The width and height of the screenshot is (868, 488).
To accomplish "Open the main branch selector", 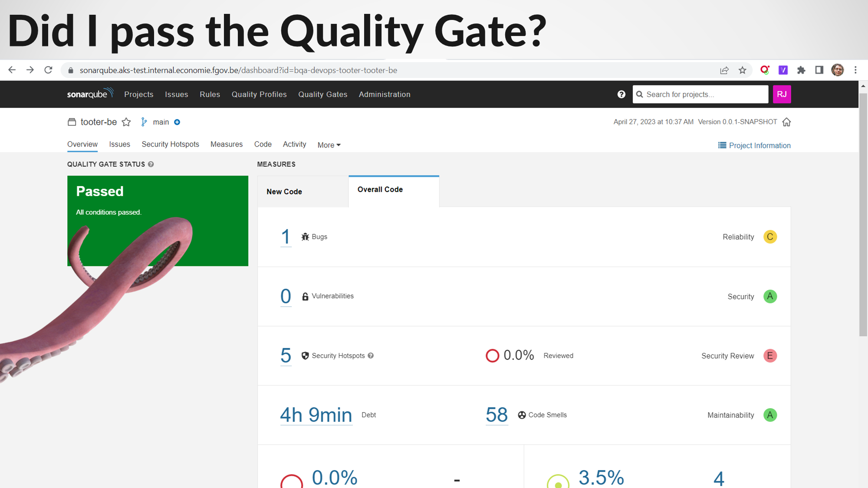I will [161, 122].
